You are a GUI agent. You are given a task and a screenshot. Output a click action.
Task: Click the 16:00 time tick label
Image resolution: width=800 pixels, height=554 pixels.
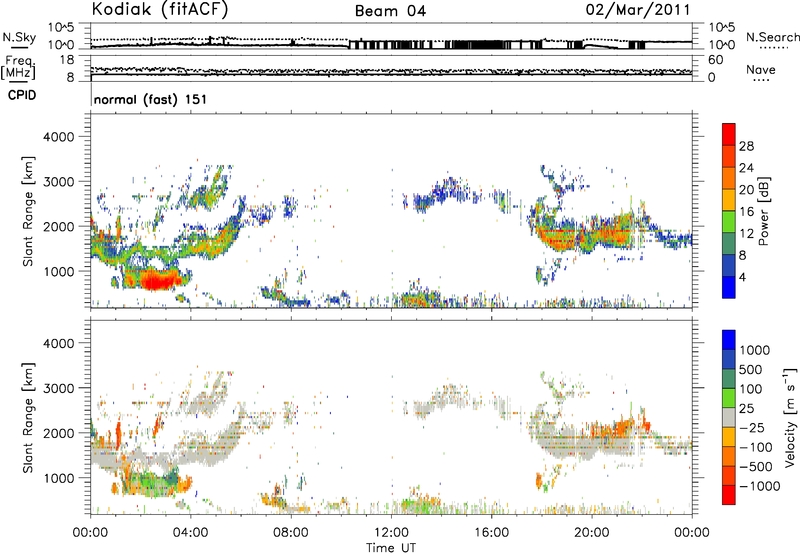pyautogui.click(x=491, y=533)
